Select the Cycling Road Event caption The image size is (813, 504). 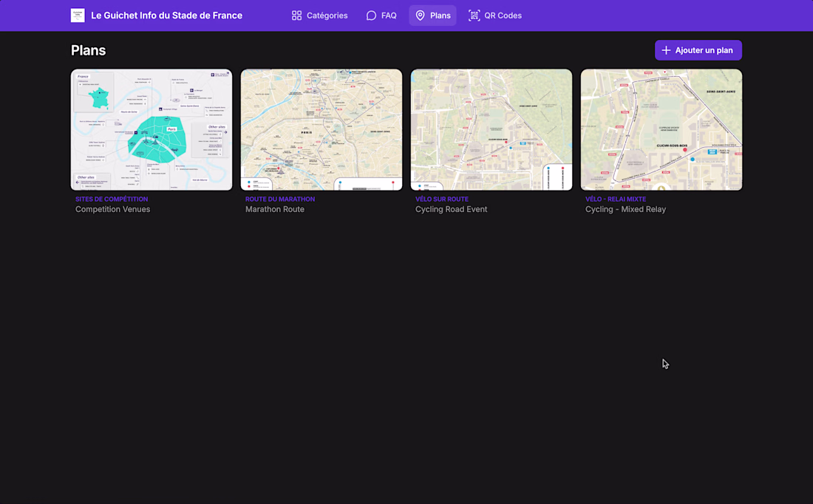click(451, 209)
